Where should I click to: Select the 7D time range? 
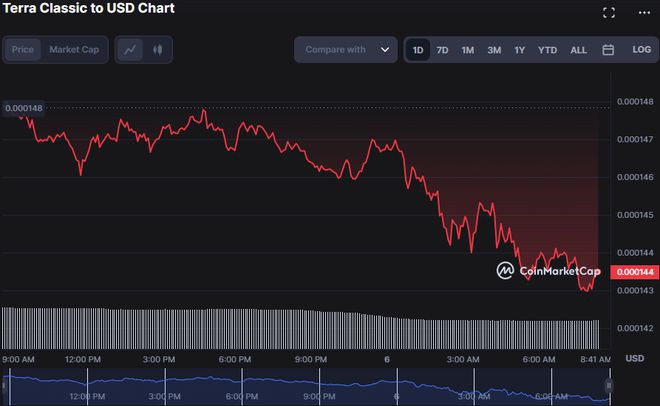pos(442,50)
